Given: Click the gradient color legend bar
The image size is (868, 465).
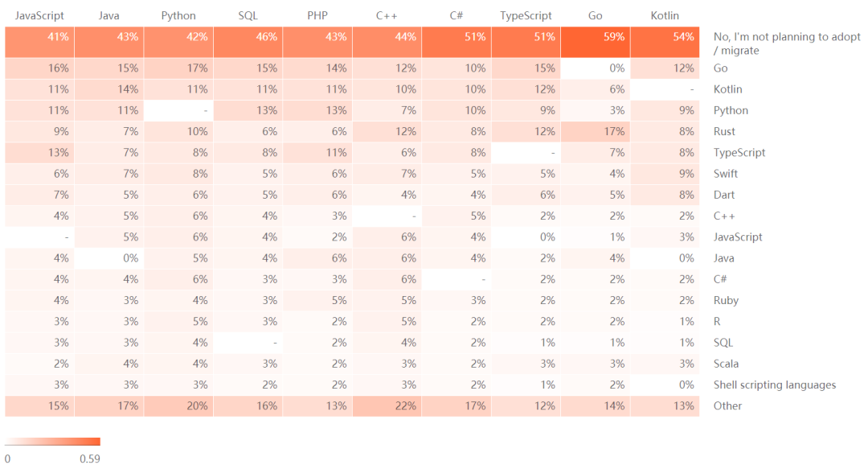Looking at the screenshot, I should (52, 442).
